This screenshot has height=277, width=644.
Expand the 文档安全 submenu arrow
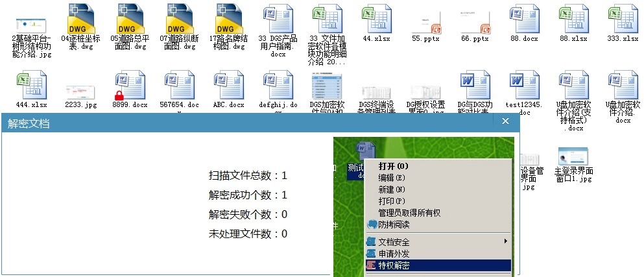[505, 241]
